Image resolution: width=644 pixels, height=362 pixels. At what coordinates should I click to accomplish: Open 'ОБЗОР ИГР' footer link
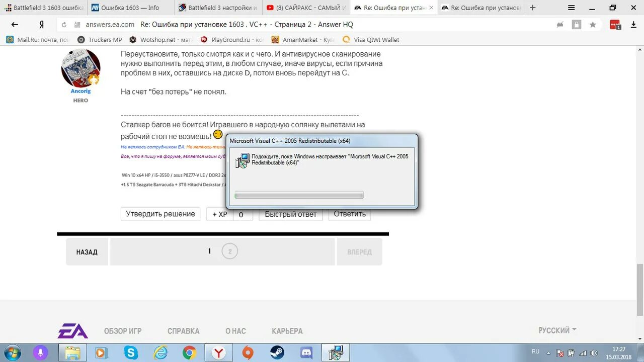tap(123, 331)
